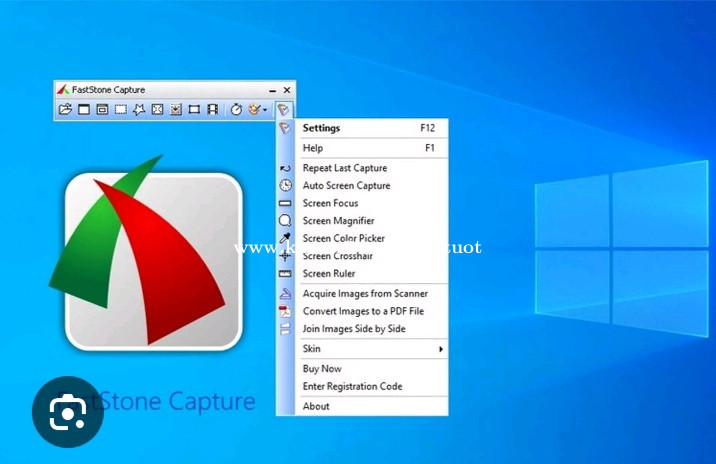
Task: Open the About entry
Action: point(363,406)
